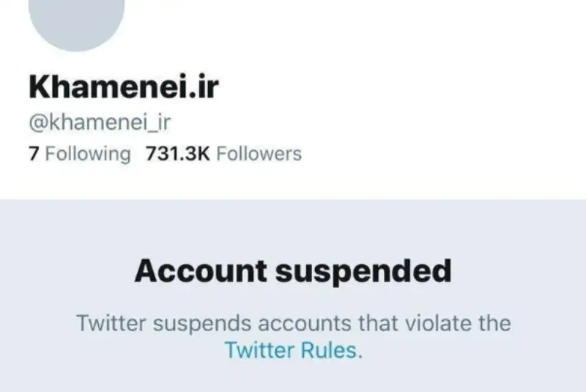Click the Account suspended heading
Image resolution: width=586 pixels, height=392 pixels.
tap(293, 272)
